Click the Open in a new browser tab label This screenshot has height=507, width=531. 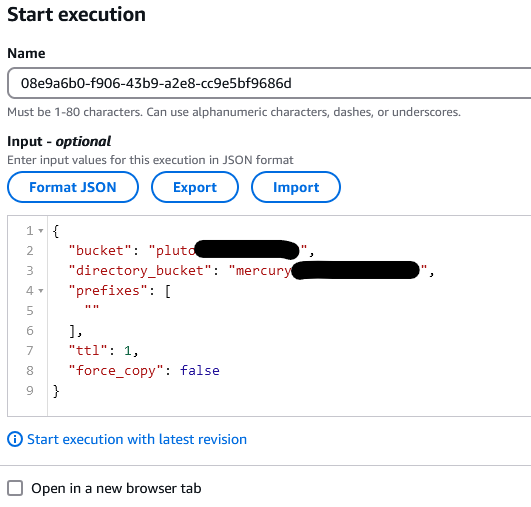[116, 488]
